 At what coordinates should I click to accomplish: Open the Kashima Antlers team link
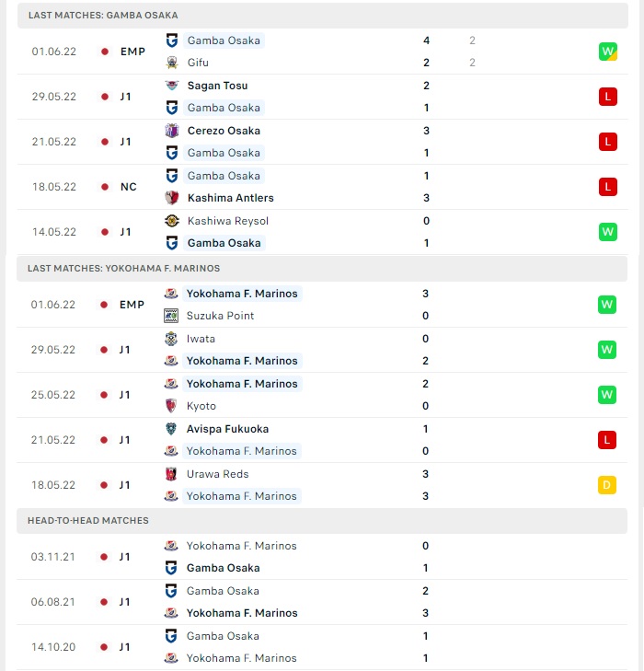231,198
